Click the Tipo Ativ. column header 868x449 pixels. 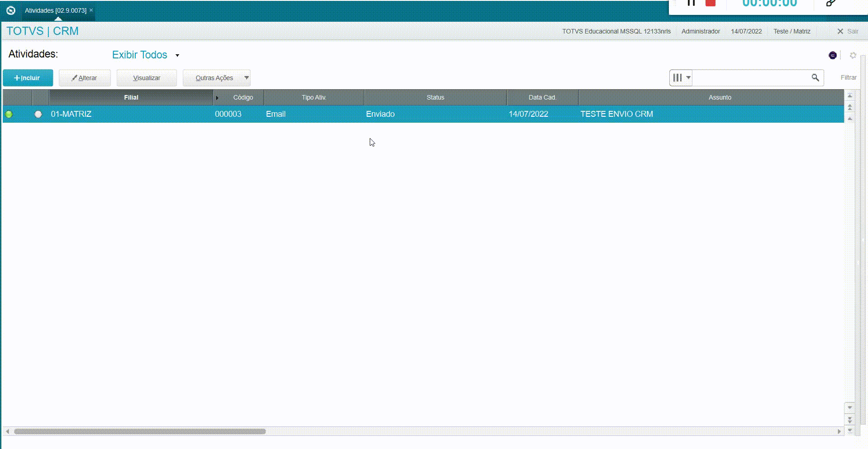coord(314,97)
